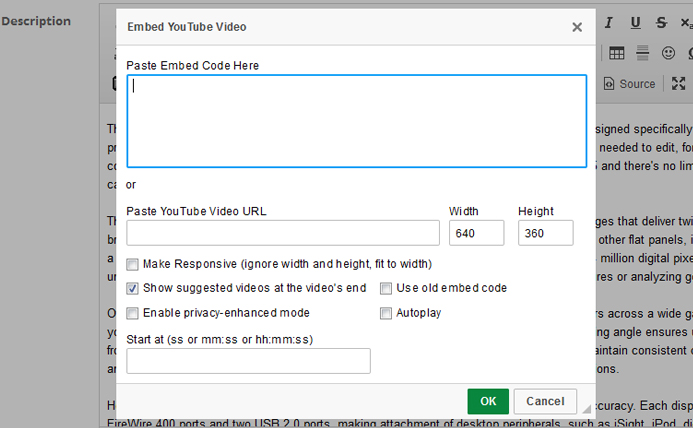Grab the dialog resize handle beside Cancel
The image size is (693, 428).
(x=586, y=409)
